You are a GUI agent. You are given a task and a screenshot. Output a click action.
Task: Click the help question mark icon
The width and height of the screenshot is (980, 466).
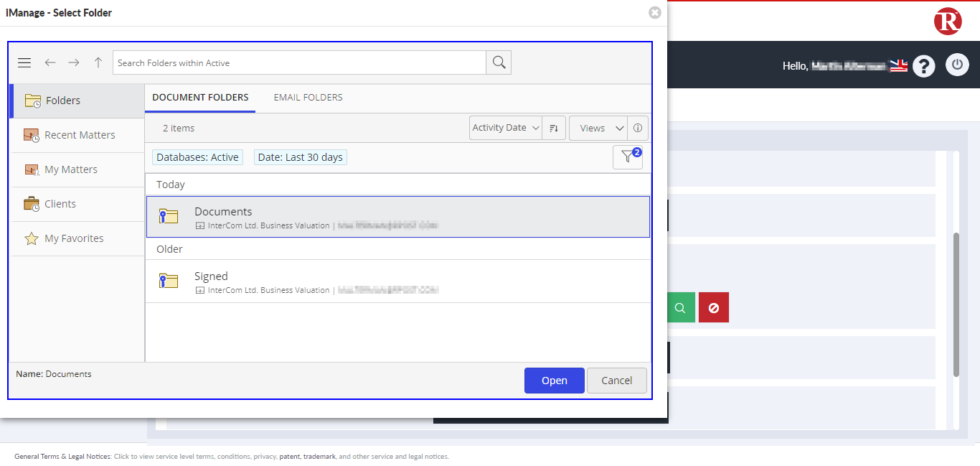pos(924,66)
